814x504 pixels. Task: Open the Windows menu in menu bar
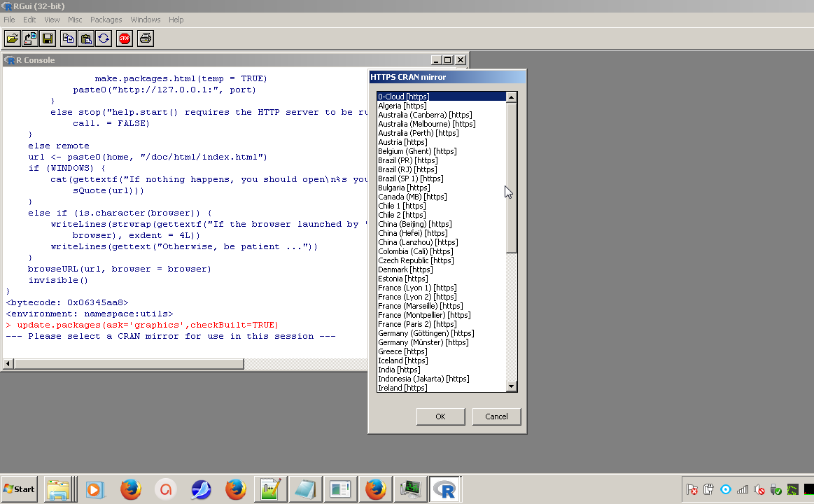point(145,20)
